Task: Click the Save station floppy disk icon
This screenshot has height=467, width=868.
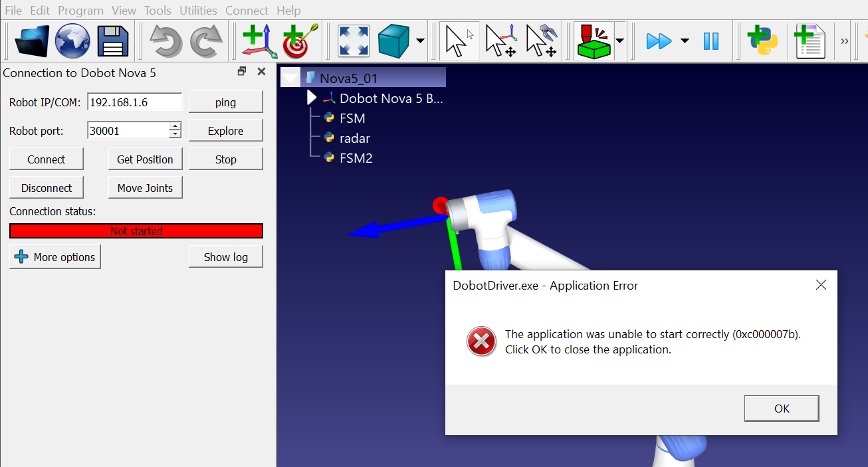Action: tap(113, 41)
